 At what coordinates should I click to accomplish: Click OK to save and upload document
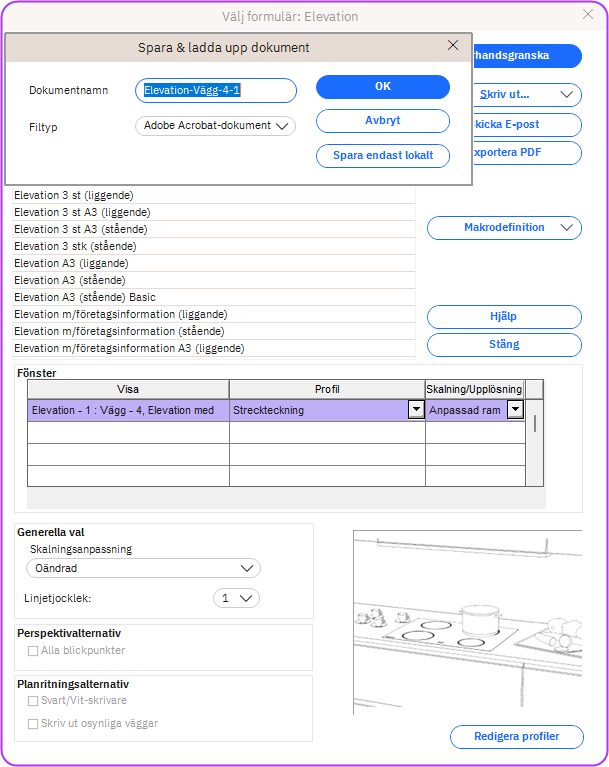(382, 87)
